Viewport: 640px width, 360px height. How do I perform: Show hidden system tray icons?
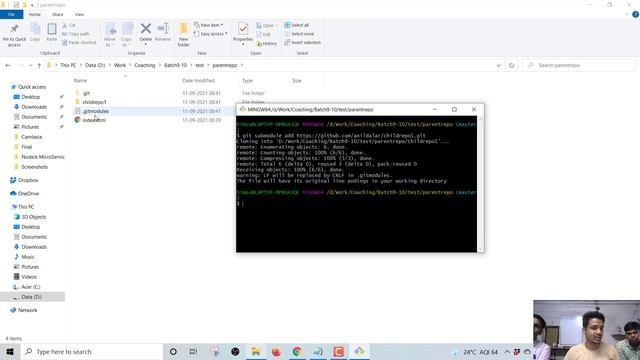(x=507, y=351)
